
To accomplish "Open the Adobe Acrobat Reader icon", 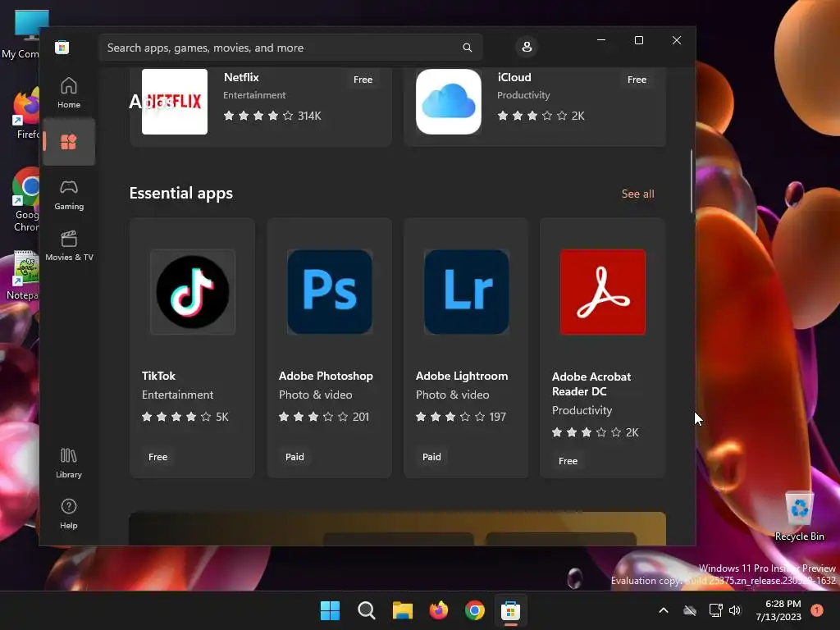I will 603,292.
